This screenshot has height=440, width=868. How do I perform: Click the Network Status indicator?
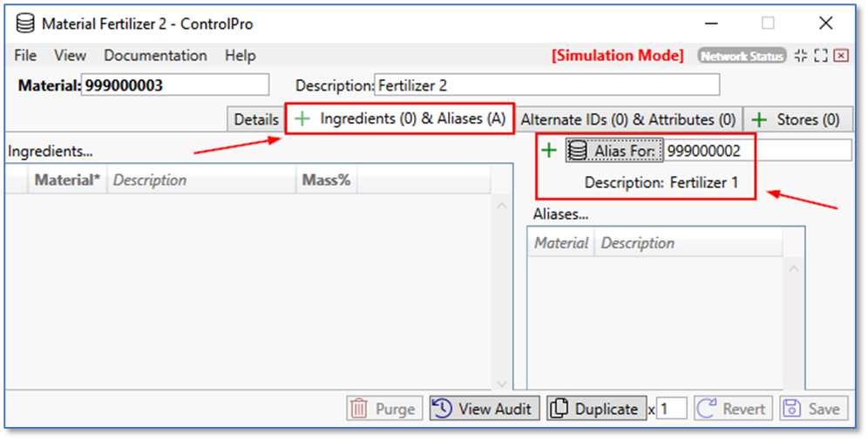[x=742, y=56]
